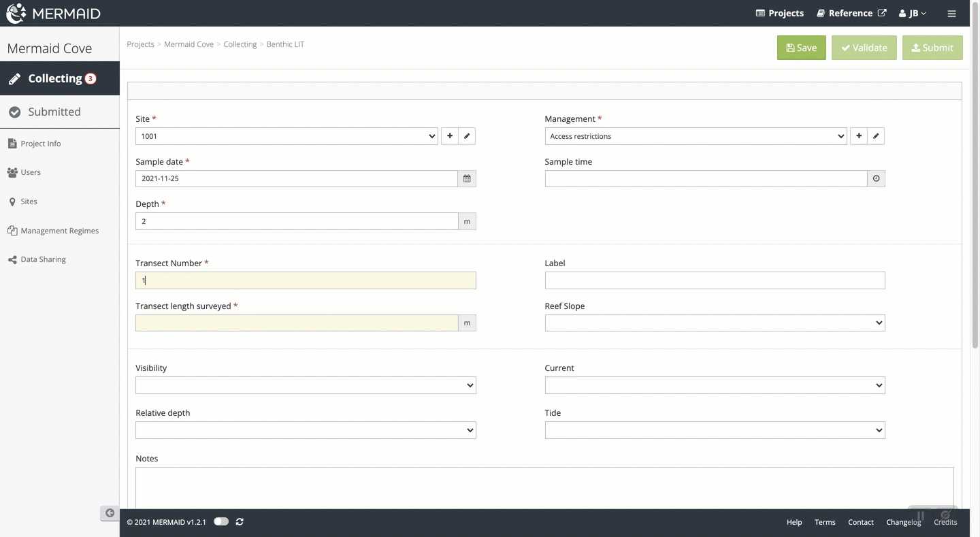980x537 pixels.
Task: Click the edit management pencil icon
Action: [876, 136]
